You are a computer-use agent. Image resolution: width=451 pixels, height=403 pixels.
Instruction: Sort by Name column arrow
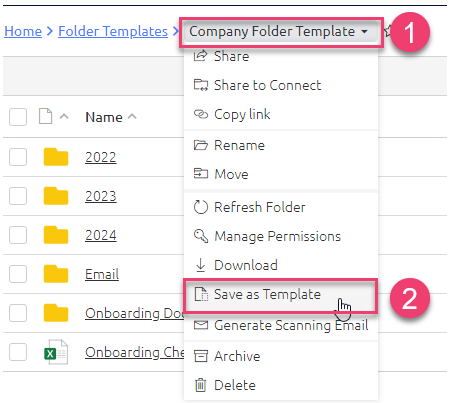pyautogui.click(x=132, y=116)
